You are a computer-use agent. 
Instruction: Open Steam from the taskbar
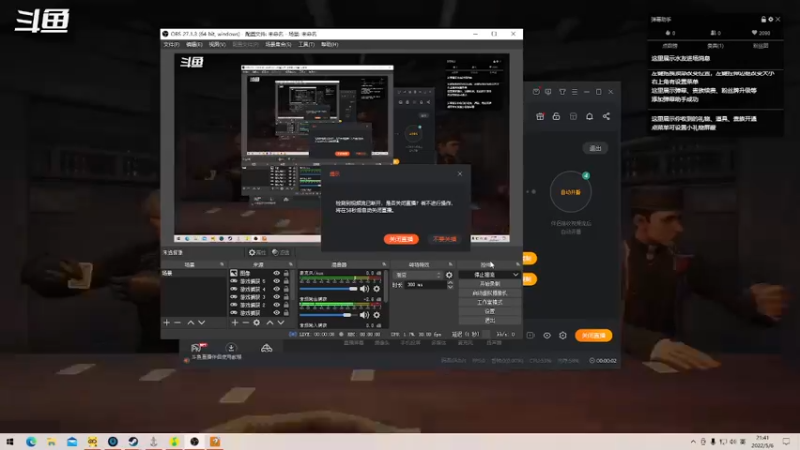[x=133, y=442]
